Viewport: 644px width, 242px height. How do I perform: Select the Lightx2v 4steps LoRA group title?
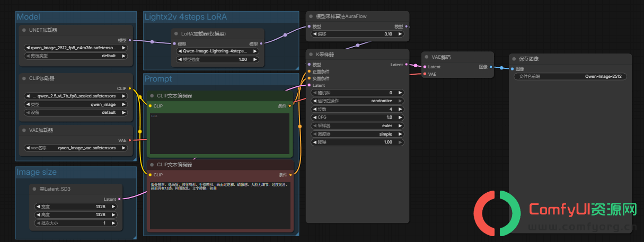click(x=186, y=17)
